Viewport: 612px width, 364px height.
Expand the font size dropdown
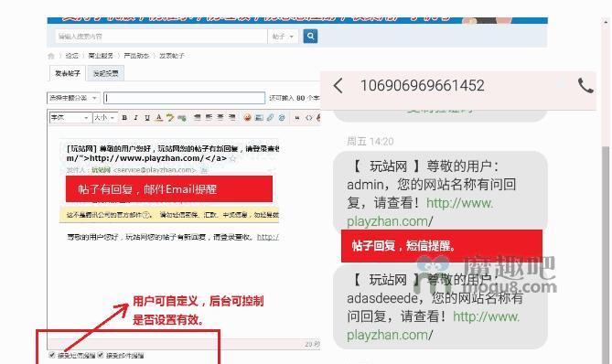pos(104,117)
